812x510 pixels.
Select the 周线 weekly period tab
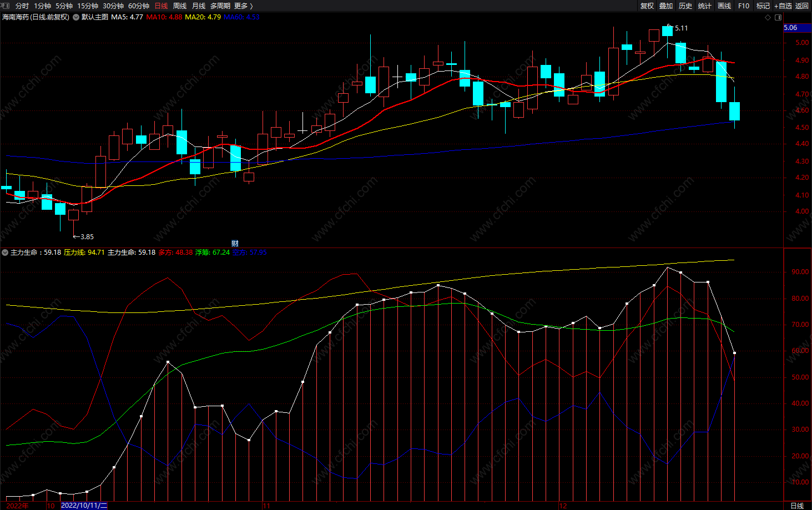(180, 6)
